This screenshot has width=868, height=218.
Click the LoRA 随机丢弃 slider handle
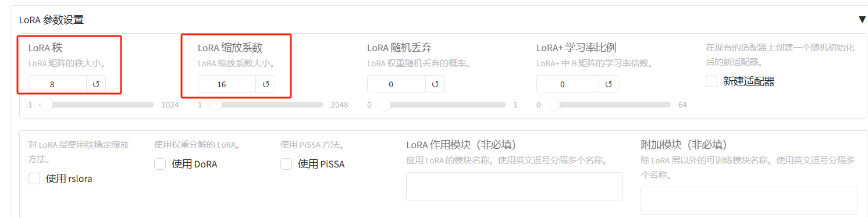[385, 105]
